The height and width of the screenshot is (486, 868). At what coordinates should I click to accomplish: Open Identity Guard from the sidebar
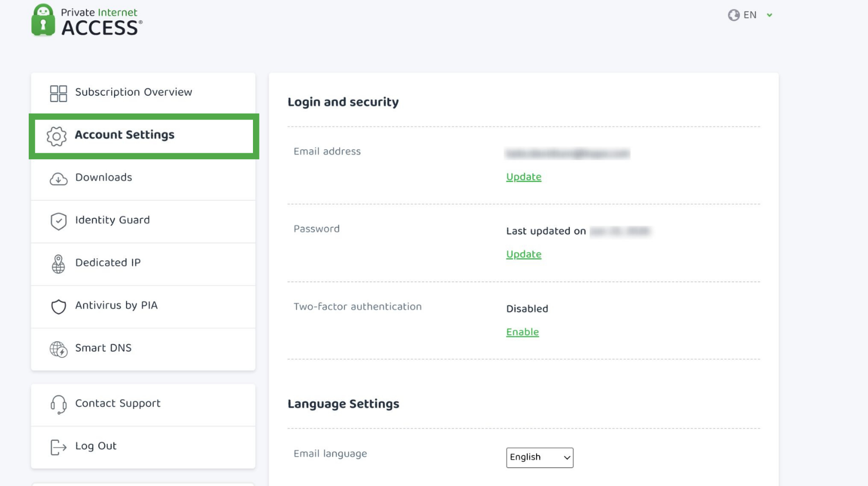click(x=143, y=221)
